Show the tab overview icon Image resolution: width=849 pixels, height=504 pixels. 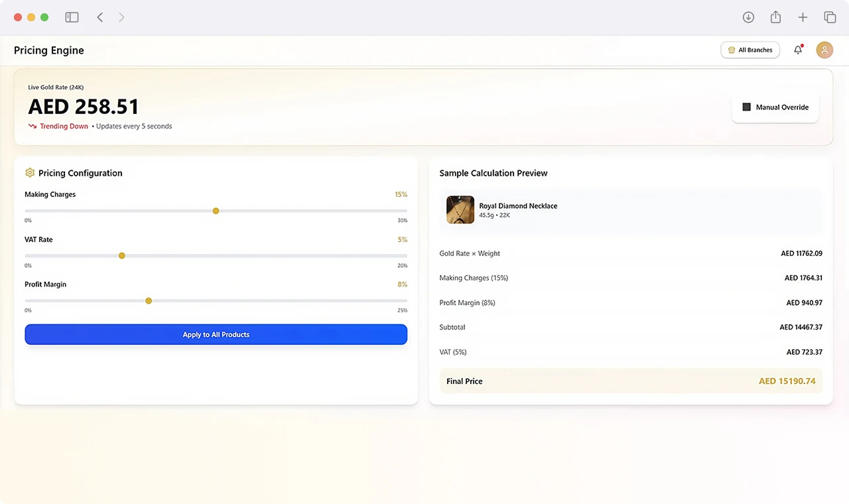pyautogui.click(x=830, y=17)
